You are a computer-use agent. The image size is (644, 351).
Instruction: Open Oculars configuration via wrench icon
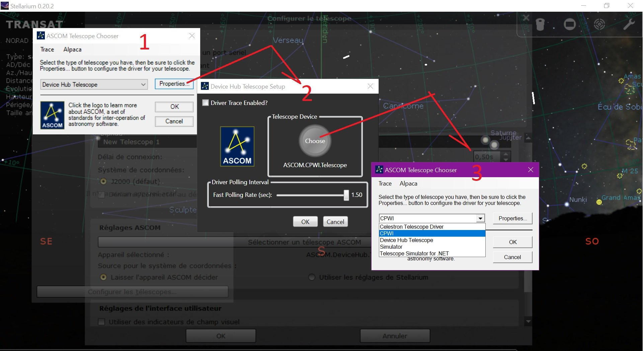(x=629, y=24)
